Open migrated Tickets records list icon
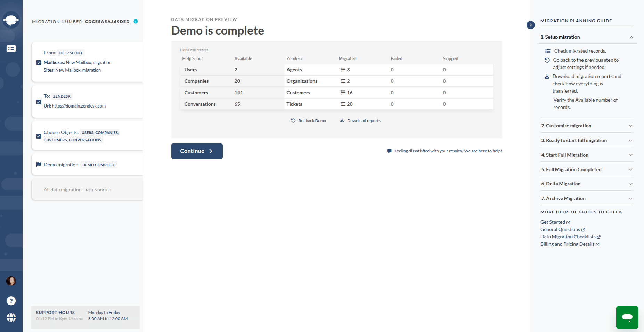The image size is (644, 332). point(343,104)
